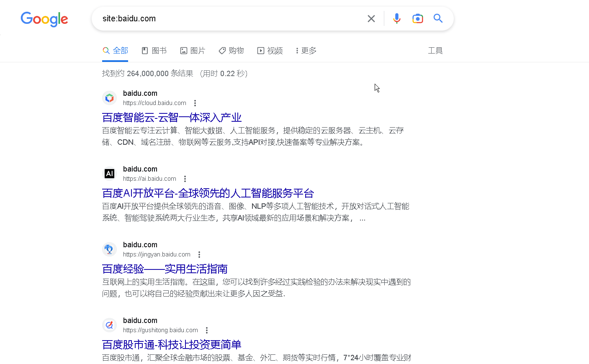589x364 pixels.
Task: Click the https://cloud.baidu.com URL text
Action: click(x=154, y=103)
